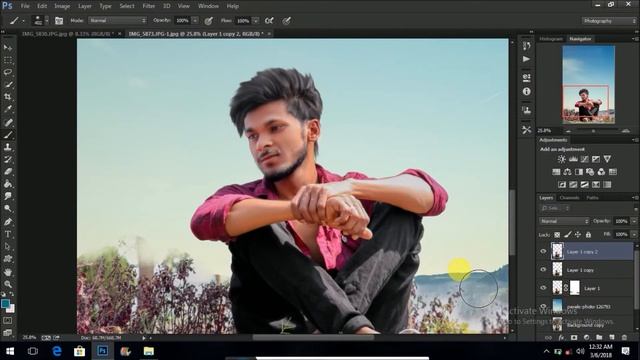
Task: Open the layer blend mode dropdown
Action: 564,221
